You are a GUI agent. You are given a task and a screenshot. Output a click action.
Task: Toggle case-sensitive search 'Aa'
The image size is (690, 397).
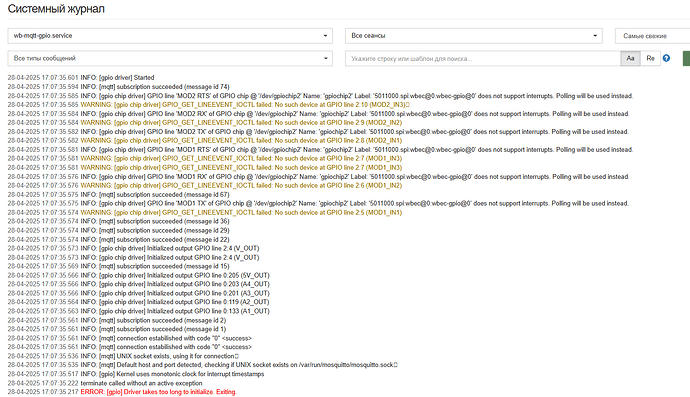(630, 58)
